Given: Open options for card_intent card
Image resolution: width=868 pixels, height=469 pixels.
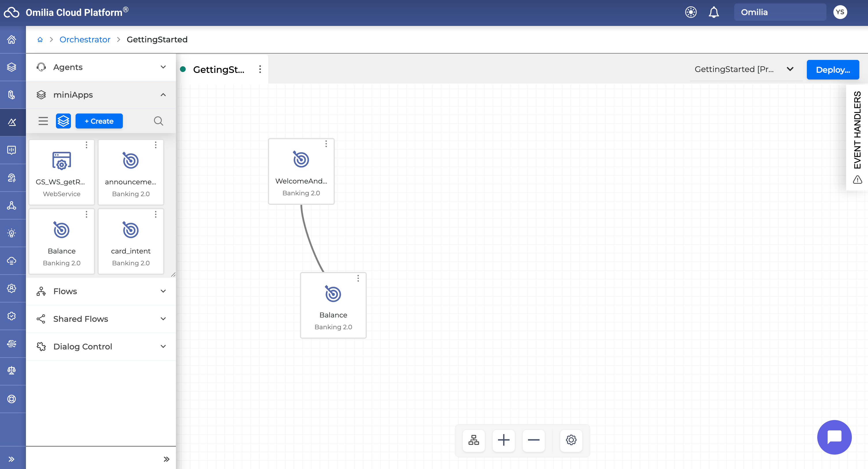Looking at the screenshot, I should [156, 214].
